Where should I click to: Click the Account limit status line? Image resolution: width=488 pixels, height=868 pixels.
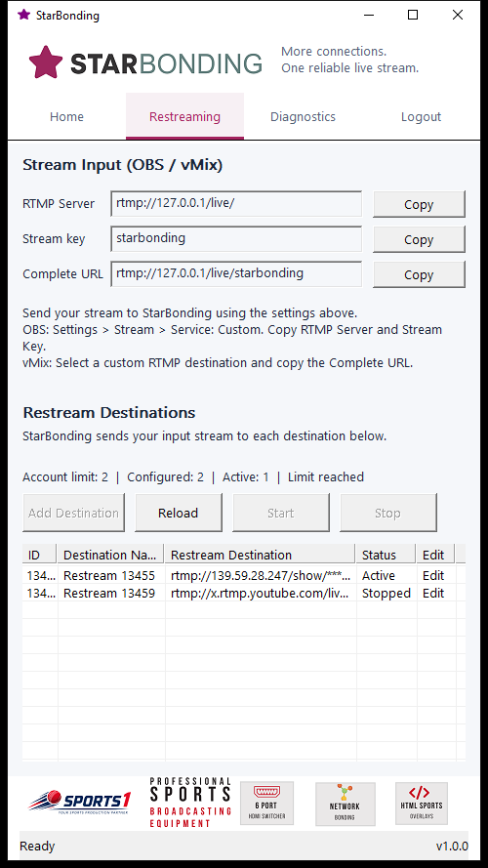[x=193, y=477]
